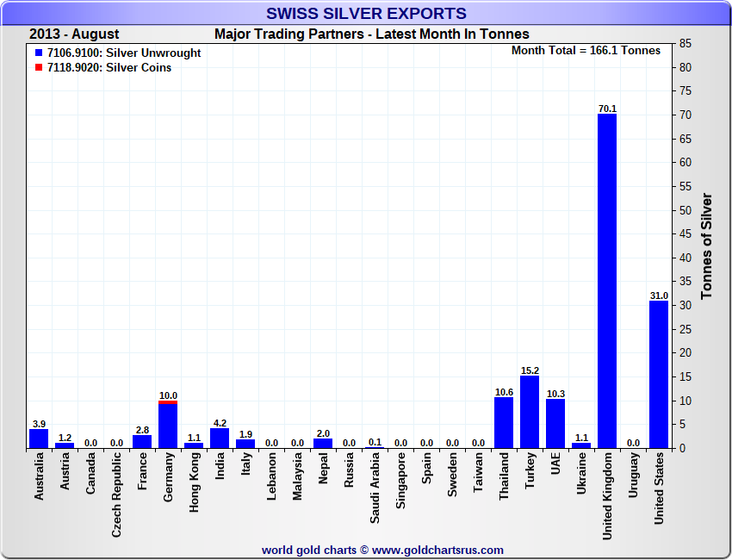
Task: Click the red Silver Coins legend swatch
Action: tap(39, 68)
